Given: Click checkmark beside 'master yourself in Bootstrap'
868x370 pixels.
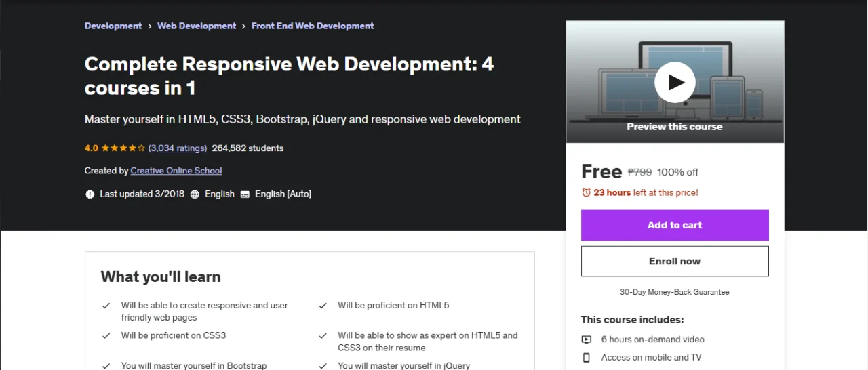Looking at the screenshot, I should 106,365.
